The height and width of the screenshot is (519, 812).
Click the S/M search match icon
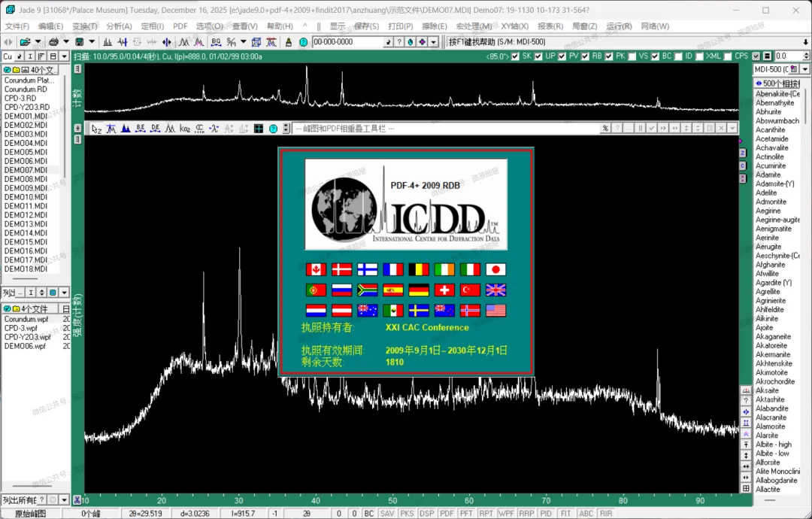(231, 42)
